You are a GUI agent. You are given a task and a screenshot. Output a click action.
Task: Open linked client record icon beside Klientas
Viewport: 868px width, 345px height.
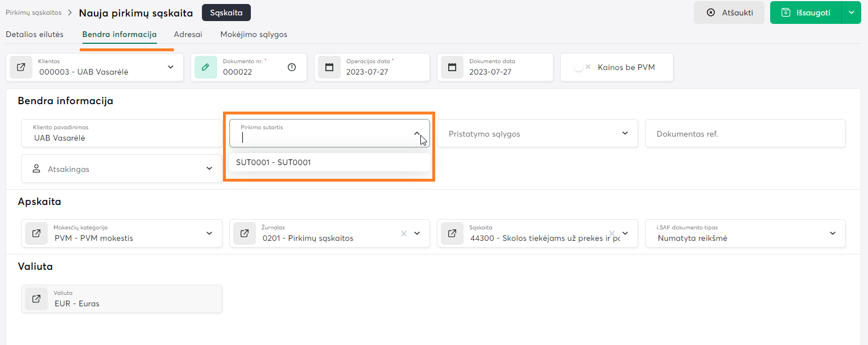pos(21,67)
